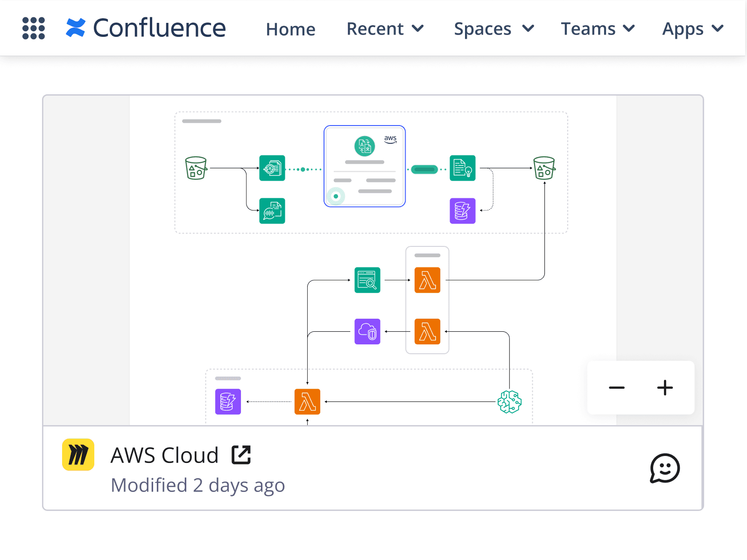Image resolution: width=747 pixels, height=560 pixels.
Task: Zoom in with the plus button
Action: [665, 388]
